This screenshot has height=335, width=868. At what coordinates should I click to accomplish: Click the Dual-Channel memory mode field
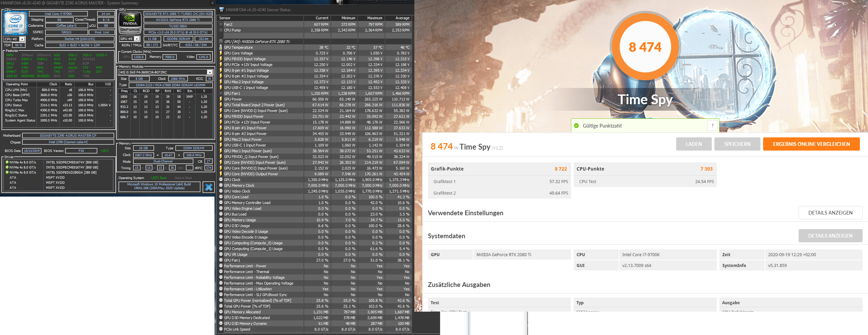(x=163, y=161)
